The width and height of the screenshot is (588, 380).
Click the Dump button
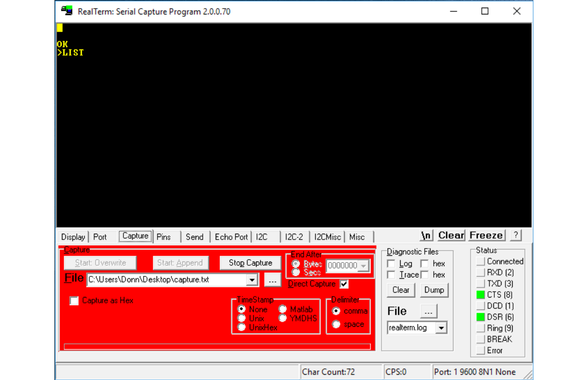pos(434,290)
